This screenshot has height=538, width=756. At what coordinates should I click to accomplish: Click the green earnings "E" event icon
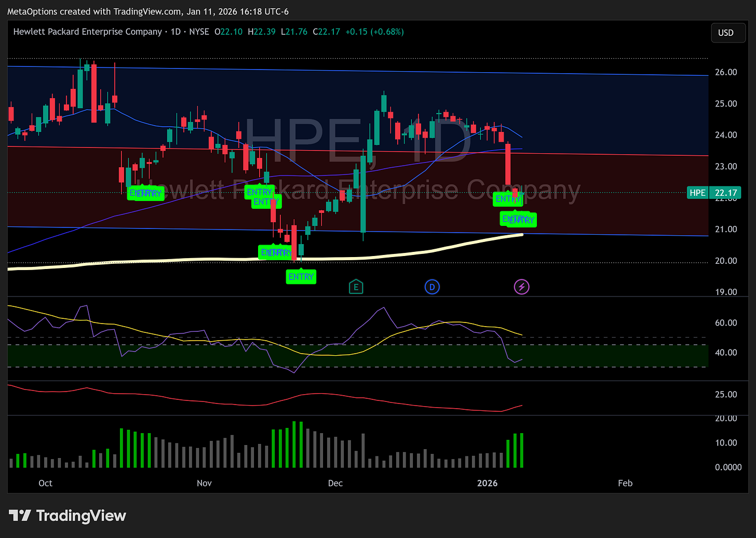point(356,286)
